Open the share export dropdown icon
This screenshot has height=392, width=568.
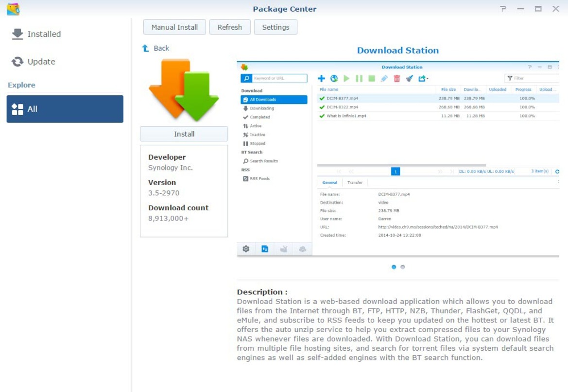[x=423, y=78]
